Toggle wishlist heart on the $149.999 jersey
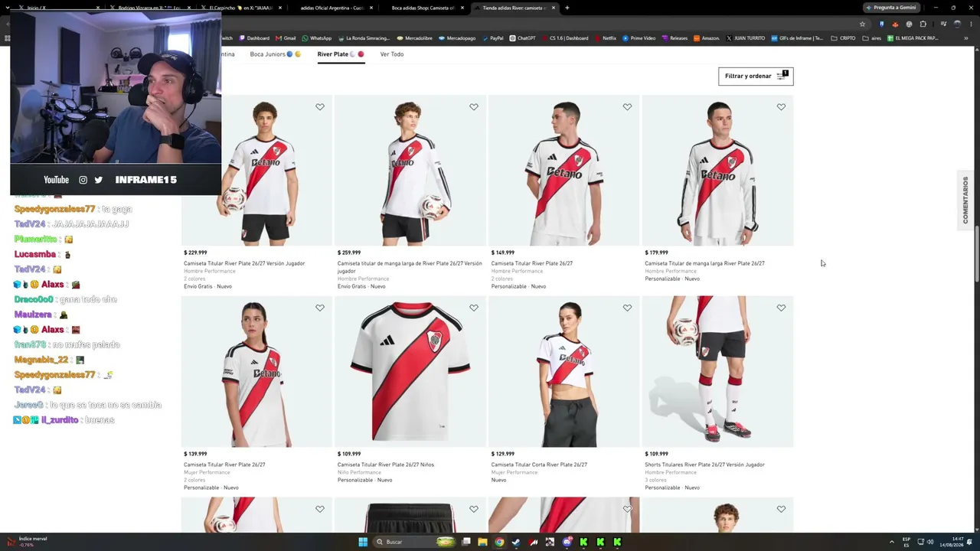Viewport: 980px width, 551px height. point(627,107)
